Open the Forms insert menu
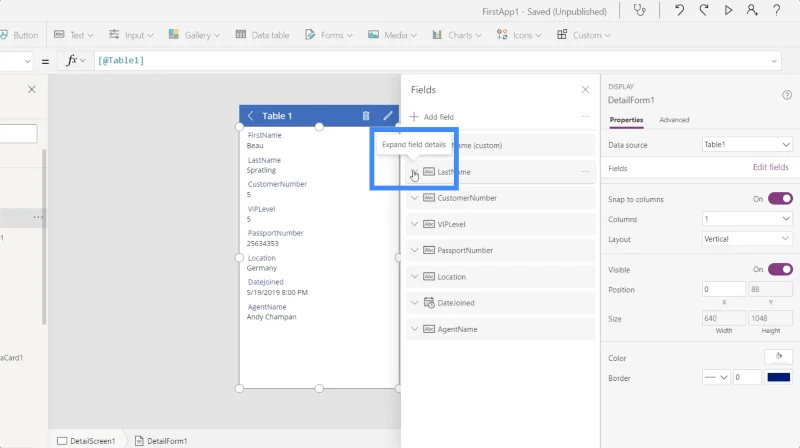 [329, 35]
